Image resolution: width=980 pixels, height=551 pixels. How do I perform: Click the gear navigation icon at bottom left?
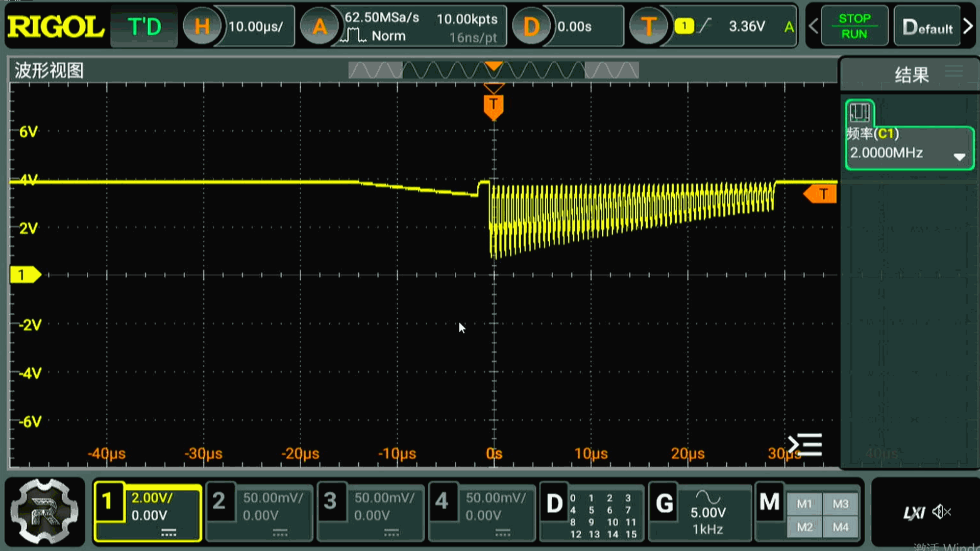point(45,512)
